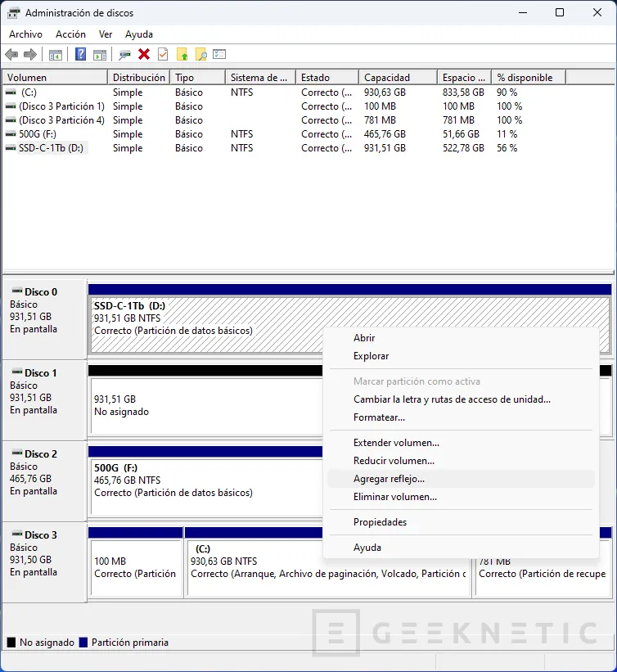Sort by the % disponible column header
The height and width of the screenshot is (672, 617).
(x=529, y=78)
